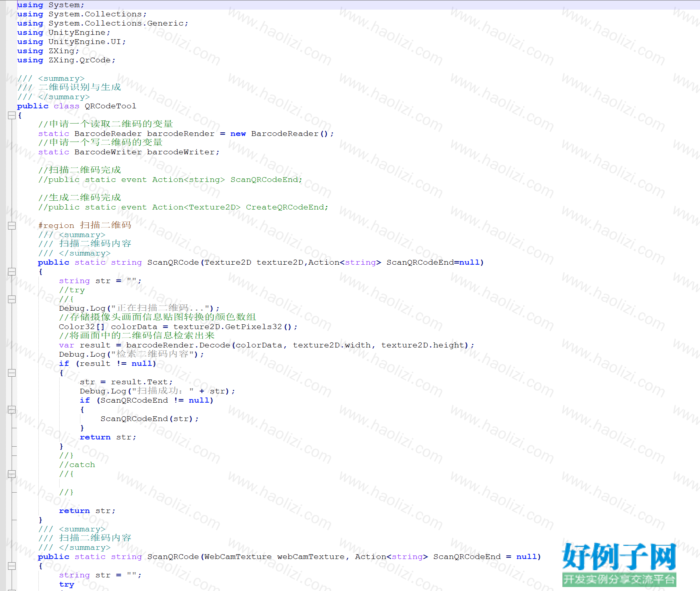Click the 'str = result.Text;' line
700x591 pixels.
tap(126, 382)
